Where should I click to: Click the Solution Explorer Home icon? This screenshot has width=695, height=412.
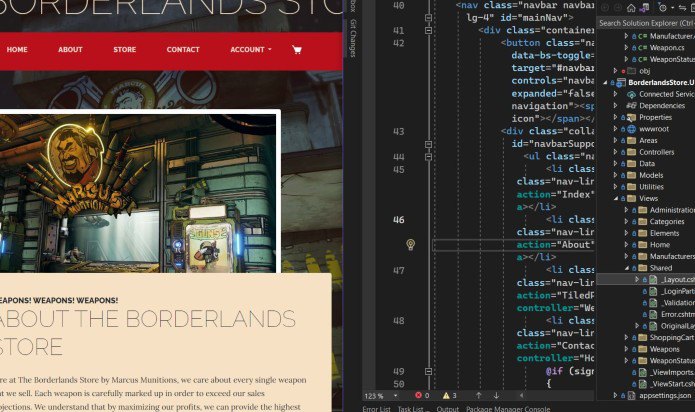pyautogui.click(x=631, y=8)
